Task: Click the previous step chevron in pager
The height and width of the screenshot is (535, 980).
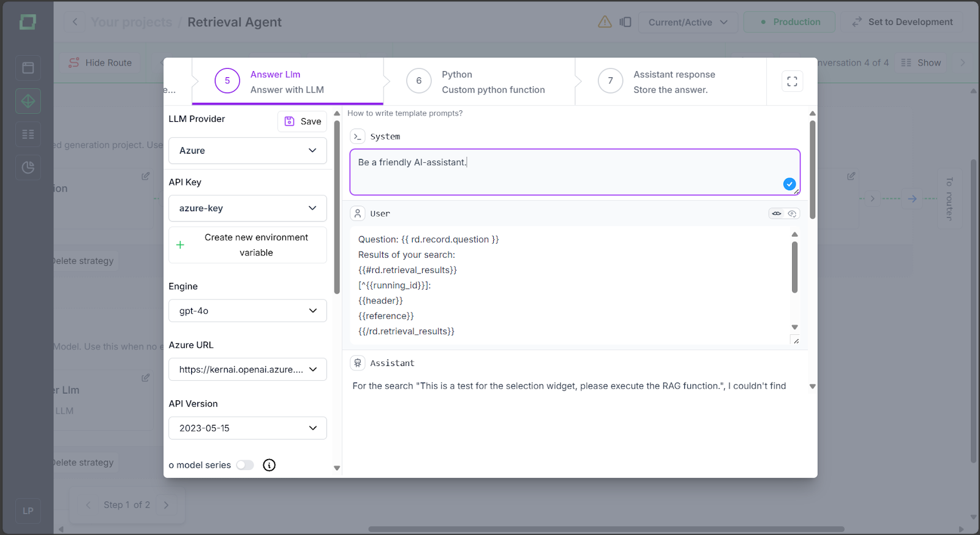Action: tap(88, 505)
